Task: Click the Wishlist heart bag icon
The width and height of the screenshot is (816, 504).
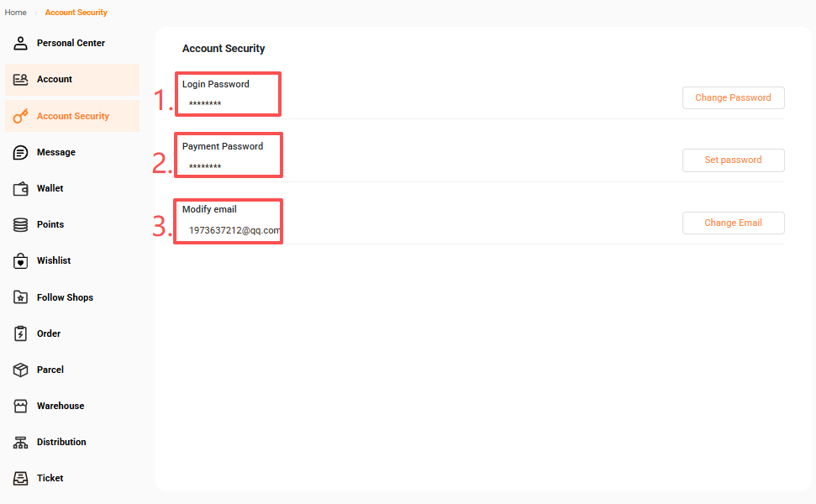Action: 21,261
